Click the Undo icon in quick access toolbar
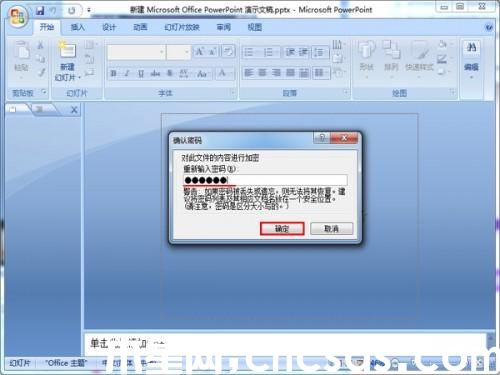The height and width of the screenshot is (375, 500). [54, 11]
